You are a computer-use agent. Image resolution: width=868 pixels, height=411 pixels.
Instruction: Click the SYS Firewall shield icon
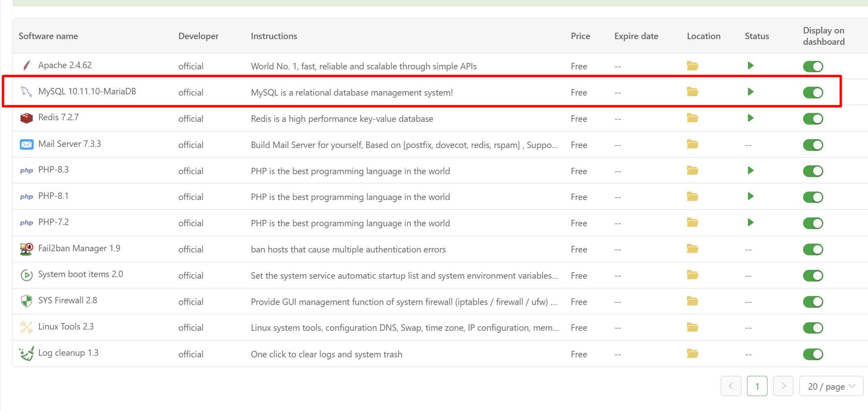(x=27, y=301)
